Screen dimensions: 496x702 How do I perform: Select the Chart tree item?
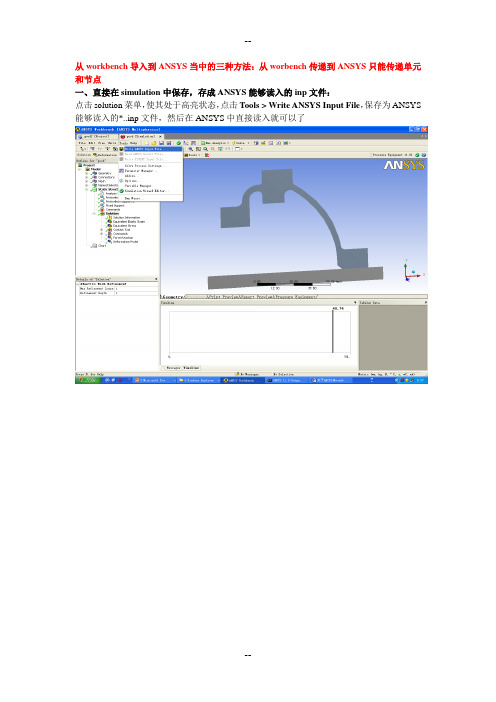(102, 246)
